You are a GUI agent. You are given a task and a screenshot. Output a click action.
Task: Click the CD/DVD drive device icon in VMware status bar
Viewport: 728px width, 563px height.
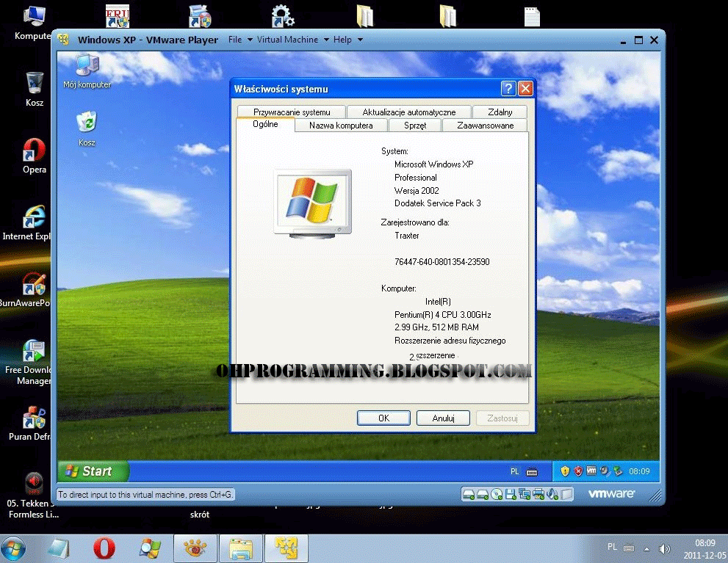[497, 494]
